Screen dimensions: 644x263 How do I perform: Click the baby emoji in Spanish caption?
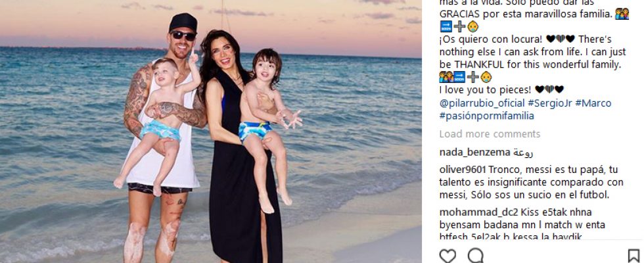[x=472, y=27]
